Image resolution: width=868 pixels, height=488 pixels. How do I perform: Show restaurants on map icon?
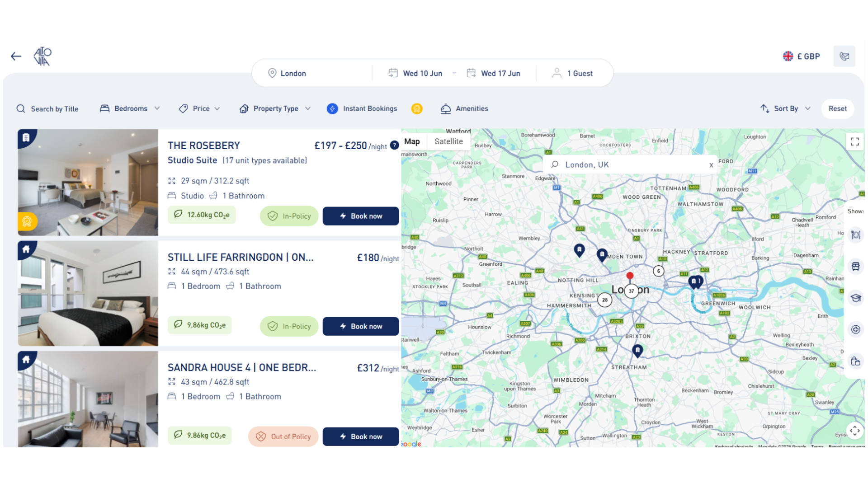tap(856, 235)
